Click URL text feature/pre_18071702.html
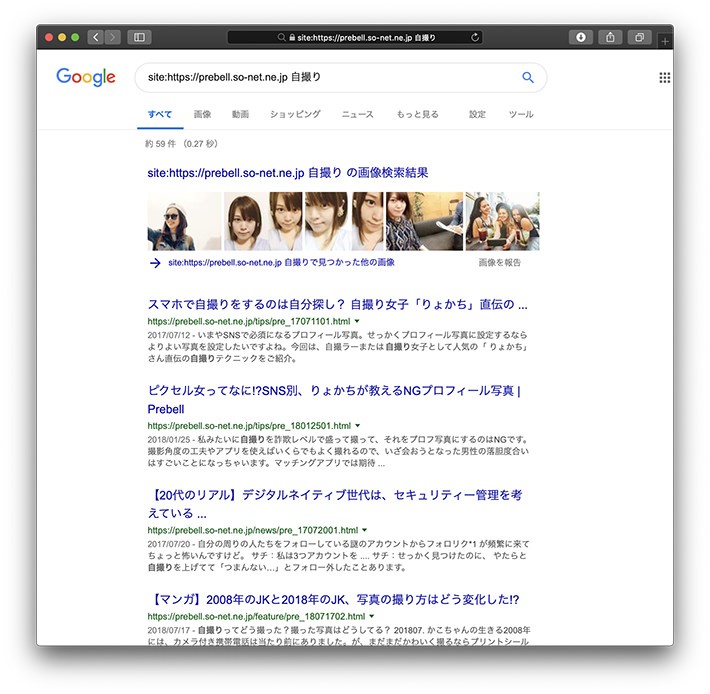This screenshot has width=710, height=694. tap(256, 616)
